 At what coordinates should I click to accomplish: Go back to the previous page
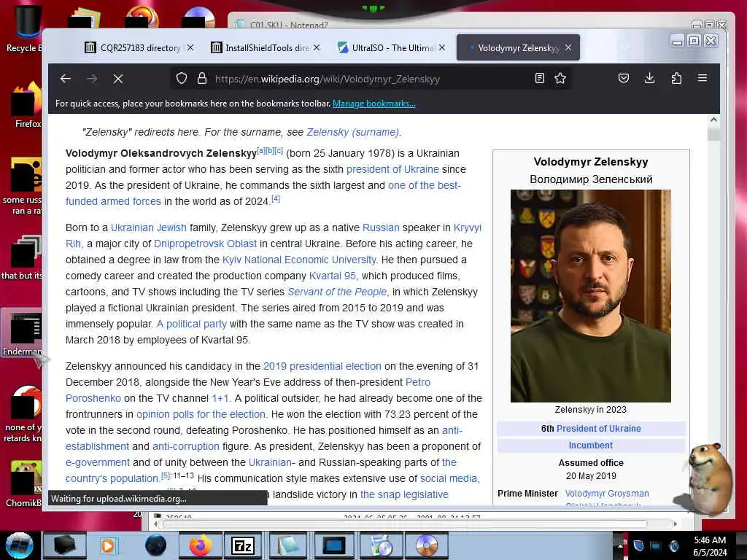(x=66, y=79)
